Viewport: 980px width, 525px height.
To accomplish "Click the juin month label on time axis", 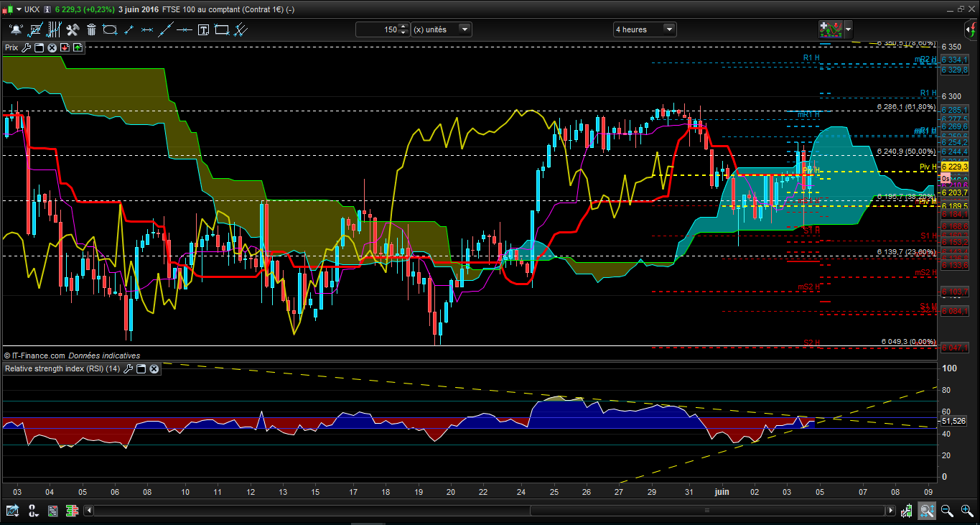I will (x=722, y=492).
